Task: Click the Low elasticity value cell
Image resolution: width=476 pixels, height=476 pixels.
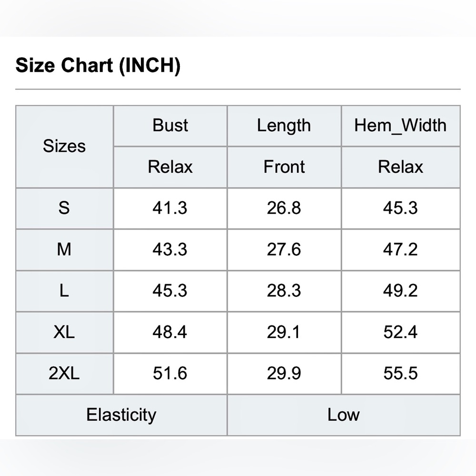Action: click(x=344, y=415)
